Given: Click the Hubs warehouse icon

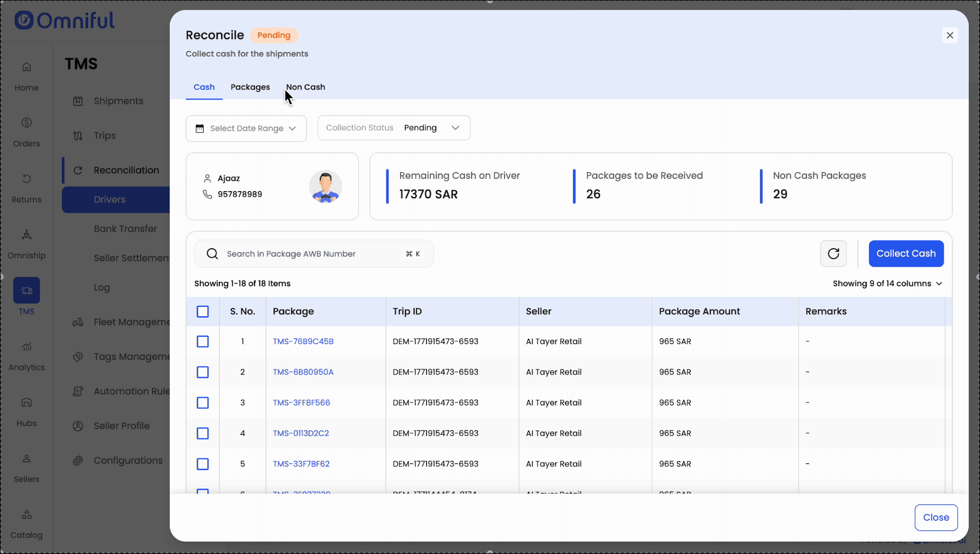Looking at the screenshot, I should (26, 403).
